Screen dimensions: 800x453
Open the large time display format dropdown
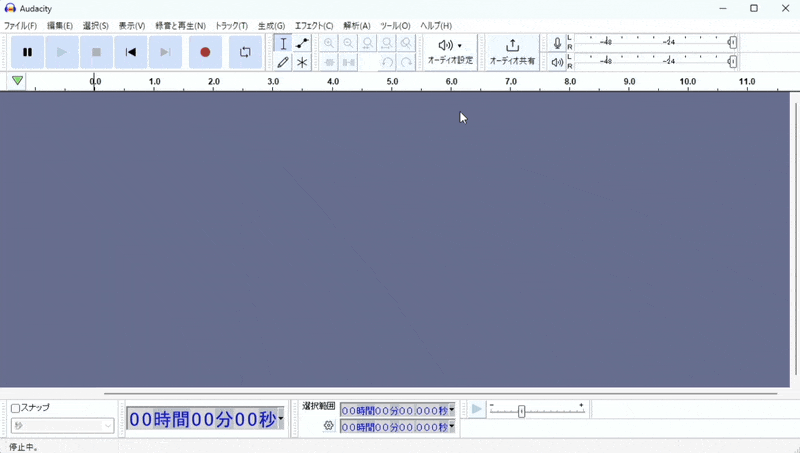click(x=281, y=419)
